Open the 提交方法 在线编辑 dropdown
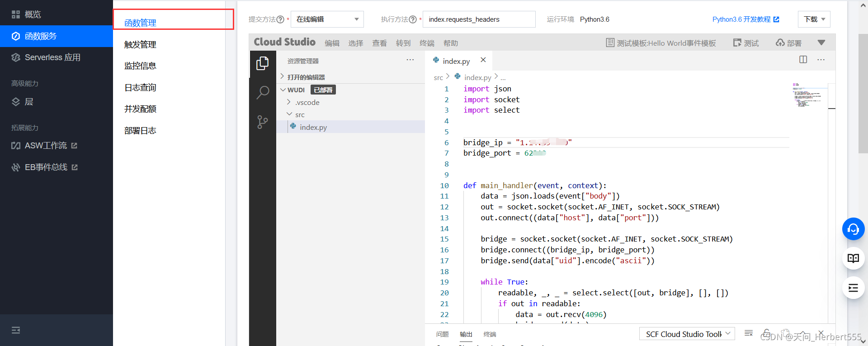The width and height of the screenshot is (868, 346). [x=327, y=19]
